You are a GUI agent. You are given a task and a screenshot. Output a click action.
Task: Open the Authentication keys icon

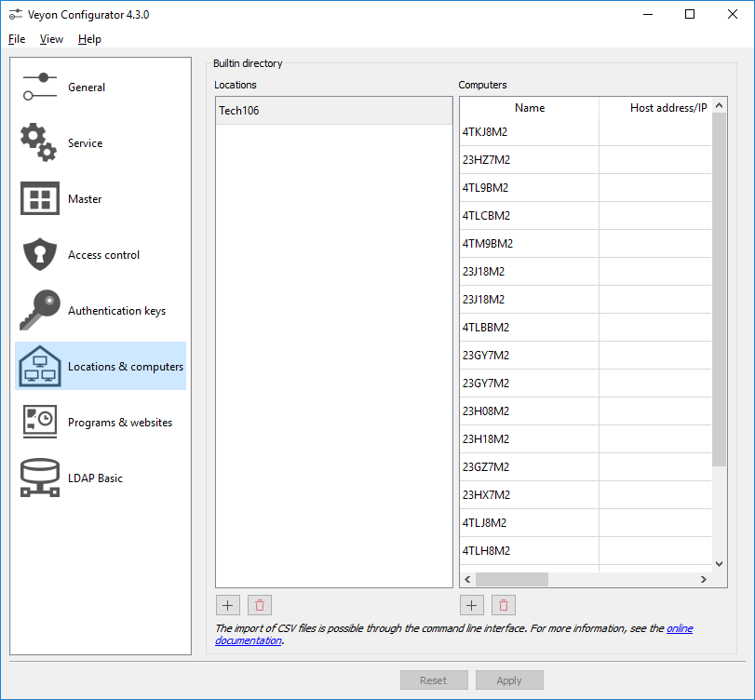pos(40,310)
